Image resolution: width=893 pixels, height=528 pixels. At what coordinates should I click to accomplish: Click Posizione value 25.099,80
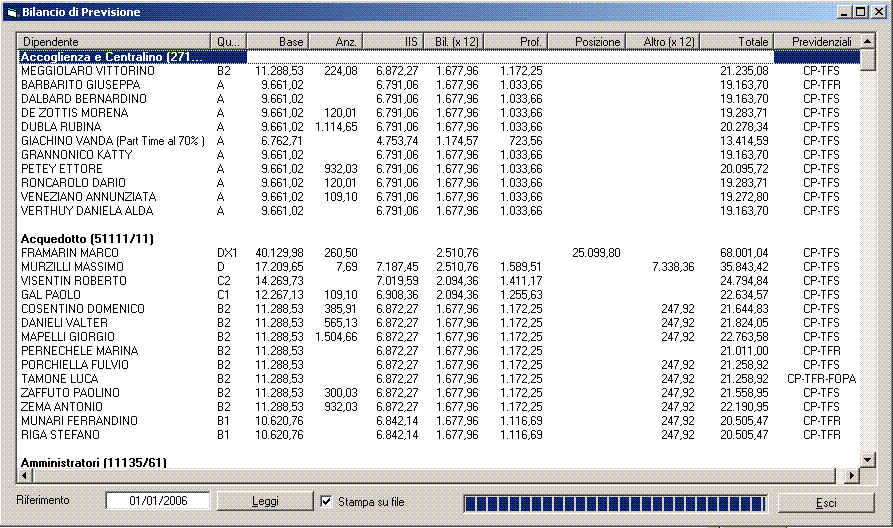pyautogui.click(x=596, y=252)
